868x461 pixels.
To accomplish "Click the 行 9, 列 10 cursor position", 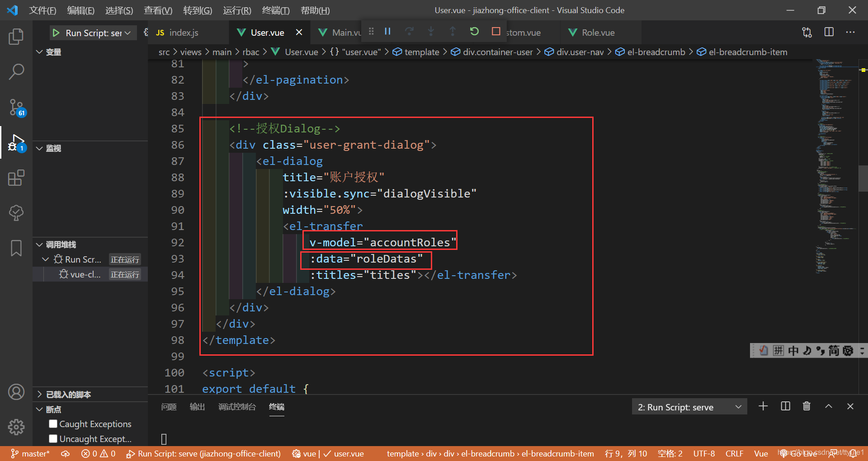I will click(x=626, y=453).
